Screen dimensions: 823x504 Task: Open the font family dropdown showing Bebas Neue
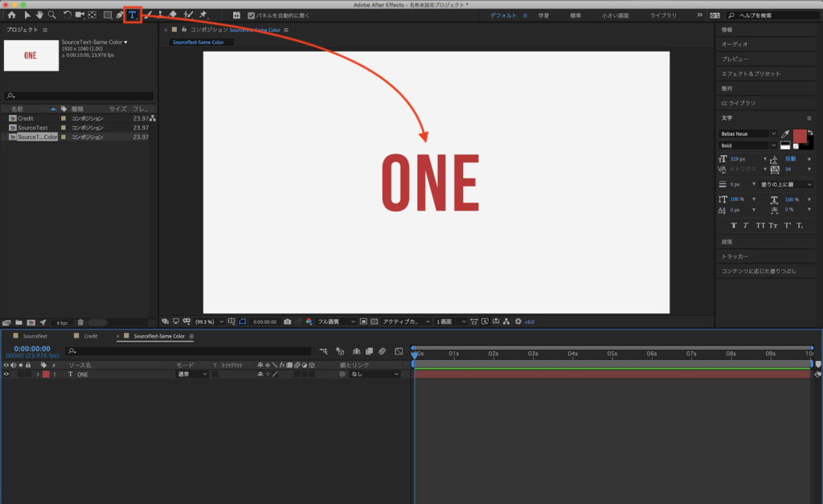744,133
